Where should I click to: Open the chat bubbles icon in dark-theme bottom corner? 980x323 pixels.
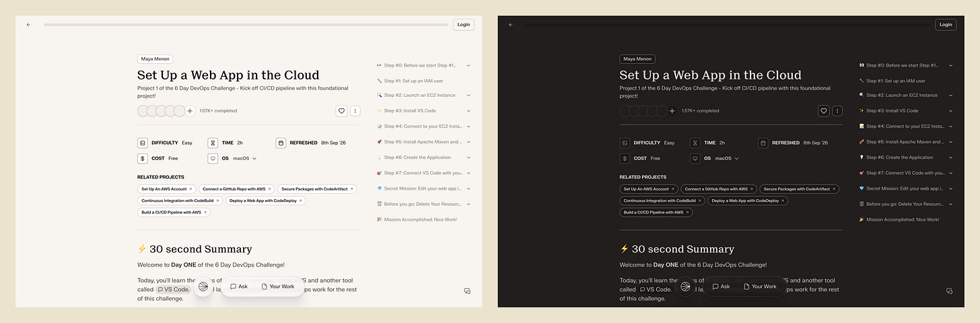coord(950,291)
